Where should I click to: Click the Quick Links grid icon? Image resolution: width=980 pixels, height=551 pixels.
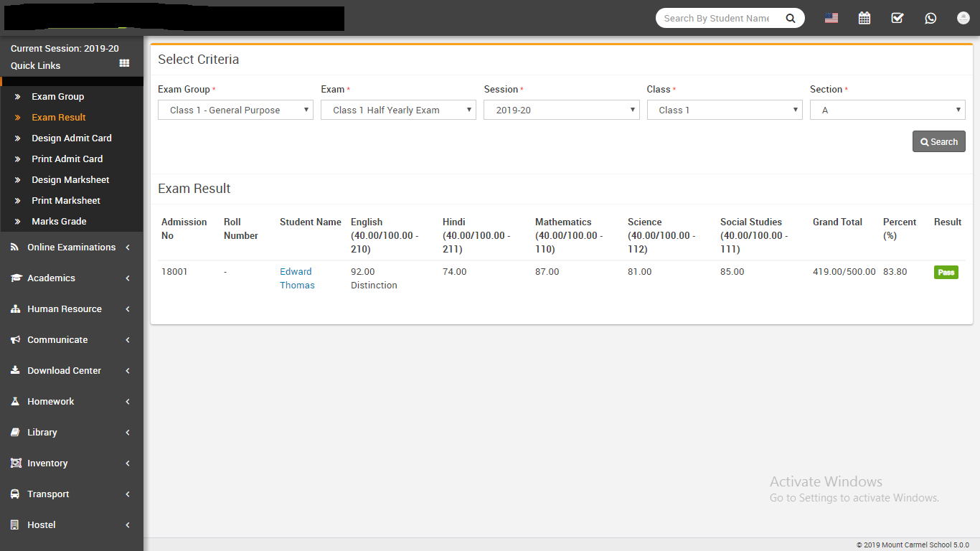point(124,64)
